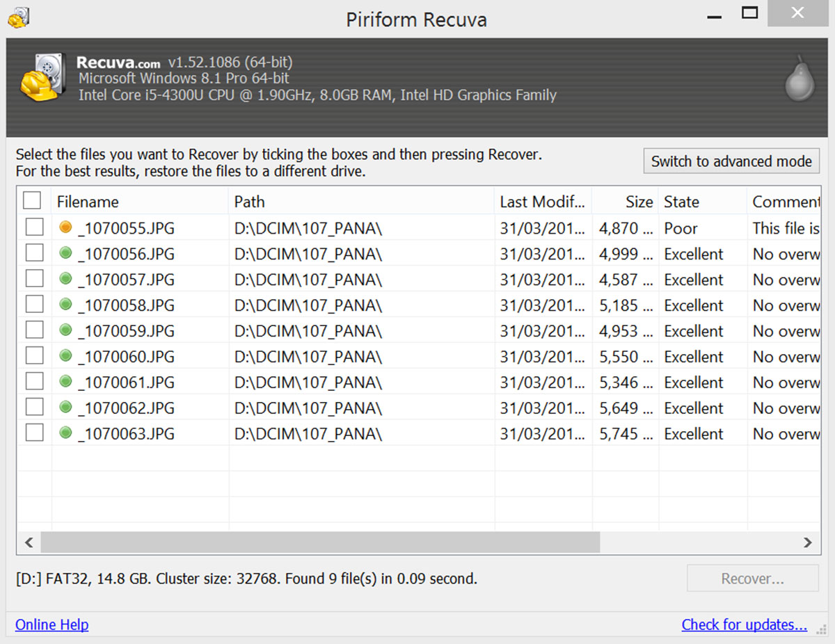Click the Recuva title bar app icon

click(x=19, y=17)
